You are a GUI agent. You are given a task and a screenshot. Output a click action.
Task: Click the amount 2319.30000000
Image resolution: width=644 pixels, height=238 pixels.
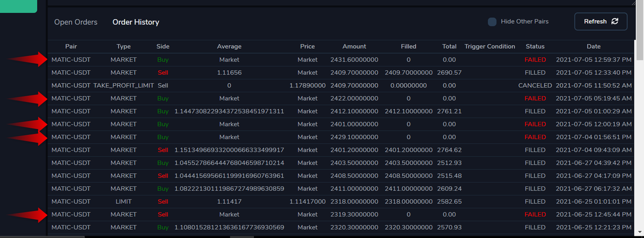tap(355, 214)
